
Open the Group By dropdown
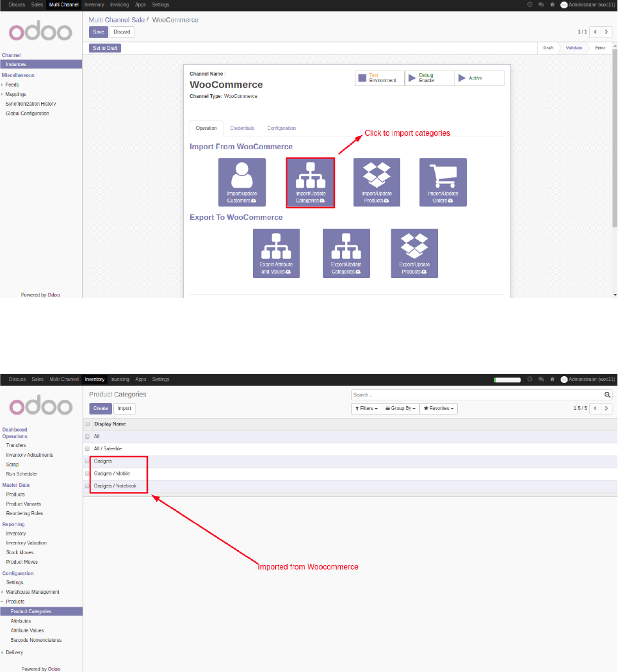[x=400, y=409]
